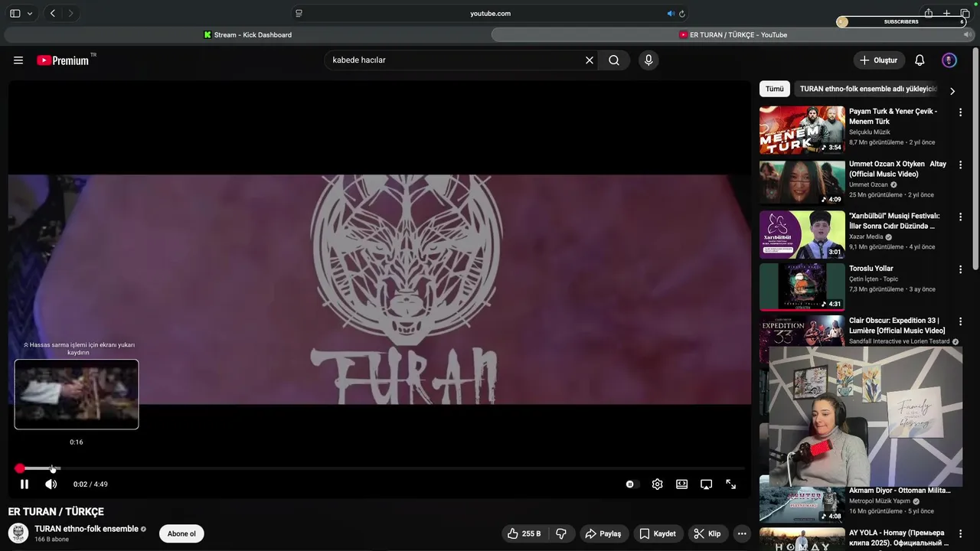Image resolution: width=980 pixels, height=551 pixels.
Task: Show more filter chips with arrow
Action: (x=952, y=91)
